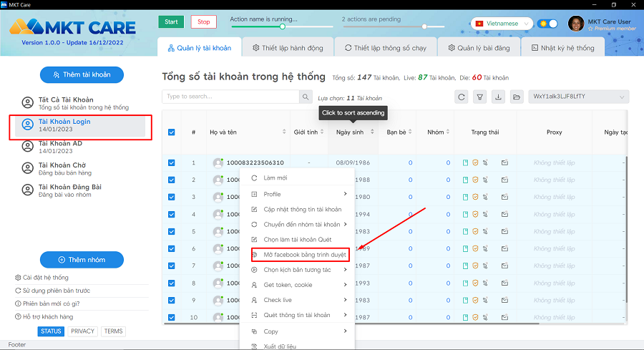Click the avatar icon of Tất Cả Tài Khoản

click(x=27, y=102)
